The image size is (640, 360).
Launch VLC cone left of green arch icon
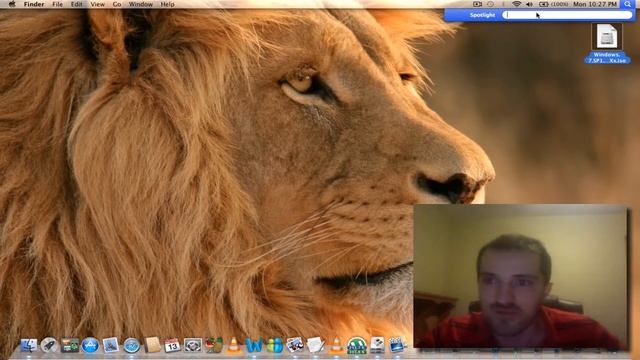(x=336, y=345)
